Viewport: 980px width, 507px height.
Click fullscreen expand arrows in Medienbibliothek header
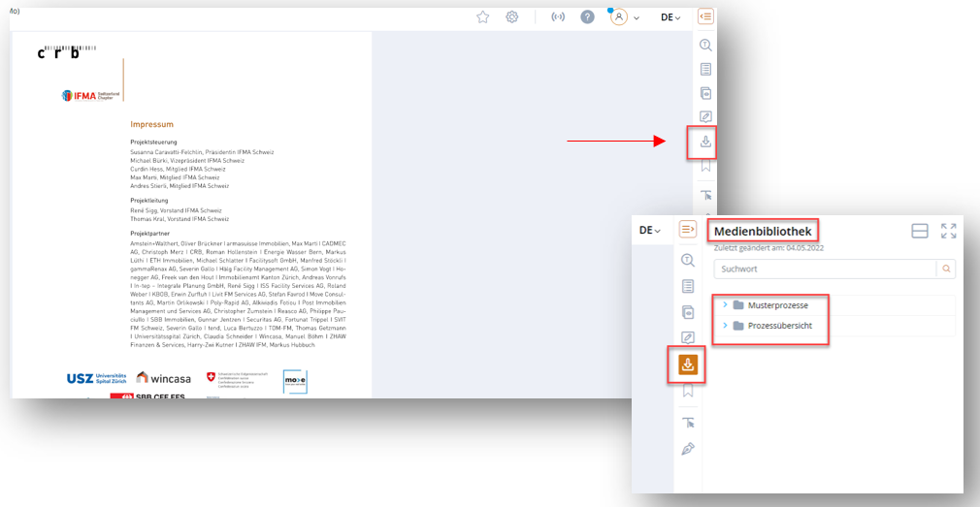[x=949, y=231]
